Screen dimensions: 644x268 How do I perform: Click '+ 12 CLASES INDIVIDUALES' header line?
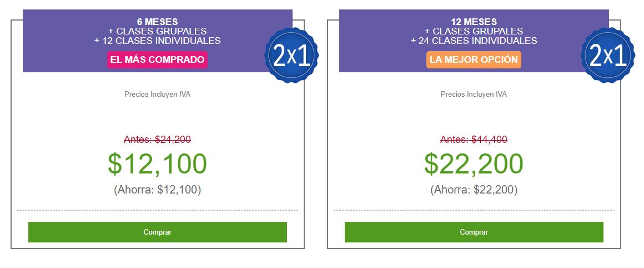[x=157, y=41]
